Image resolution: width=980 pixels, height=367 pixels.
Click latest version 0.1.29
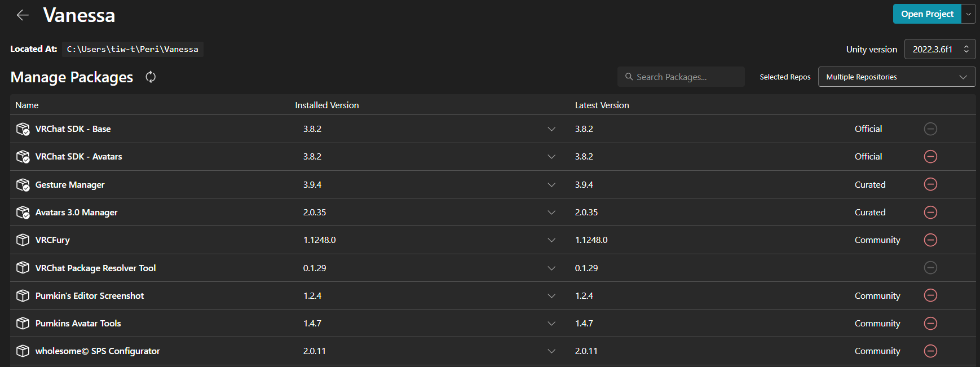[586, 268]
